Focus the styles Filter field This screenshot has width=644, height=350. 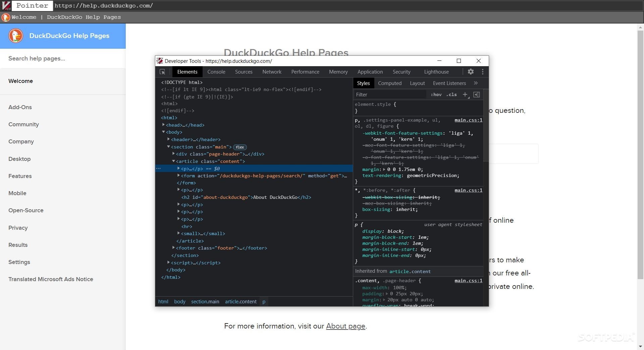[390, 95]
